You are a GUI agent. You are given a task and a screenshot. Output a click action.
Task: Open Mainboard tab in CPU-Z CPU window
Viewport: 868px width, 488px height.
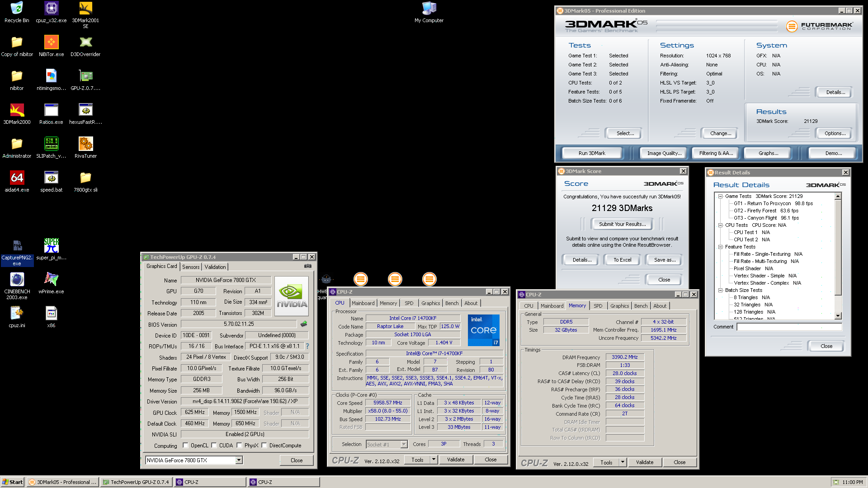(x=363, y=303)
